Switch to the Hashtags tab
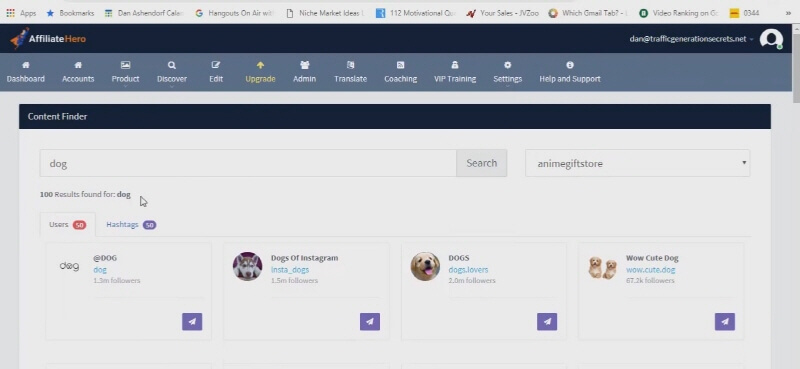This screenshot has height=369, width=800. 131,225
